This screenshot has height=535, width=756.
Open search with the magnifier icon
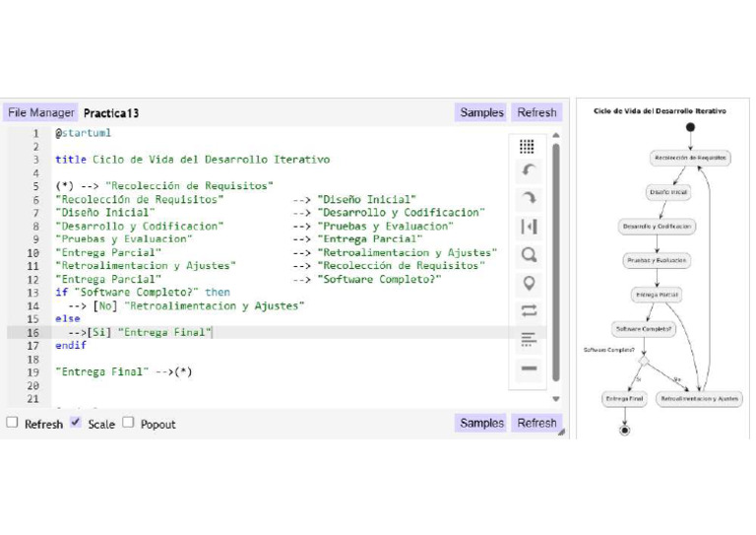[529, 255]
